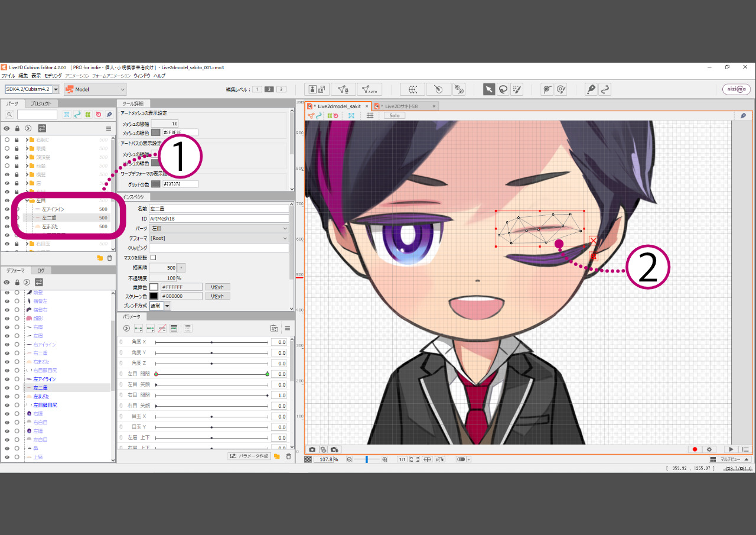Image resolution: width=756 pixels, height=535 pixels.
Task: Filter parts list by rotation deformer icon
Action: pyautogui.click(x=99, y=115)
